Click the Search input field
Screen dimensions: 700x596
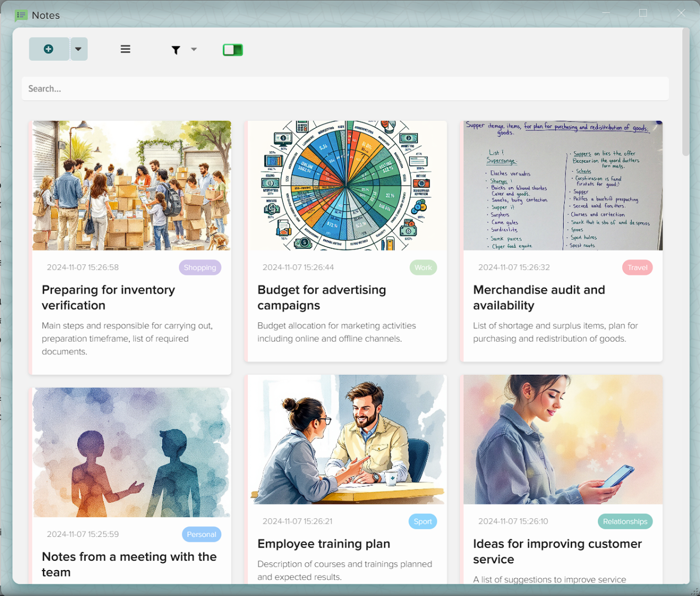[345, 89]
